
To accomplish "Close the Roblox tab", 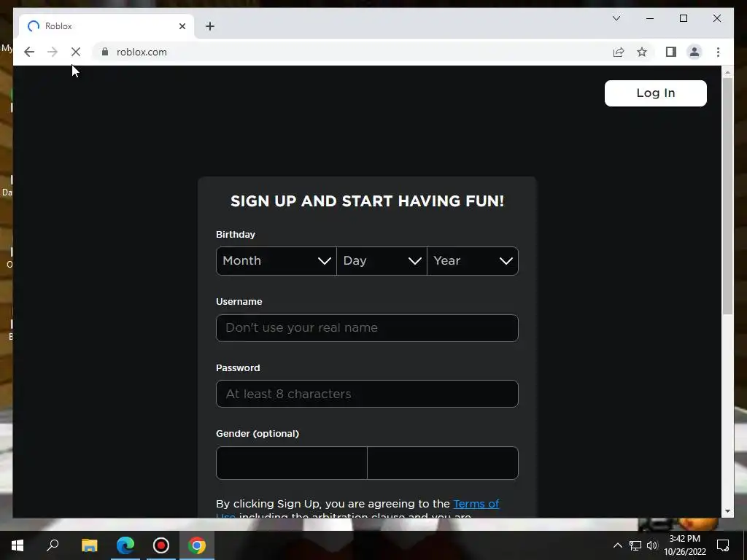I will tap(182, 26).
